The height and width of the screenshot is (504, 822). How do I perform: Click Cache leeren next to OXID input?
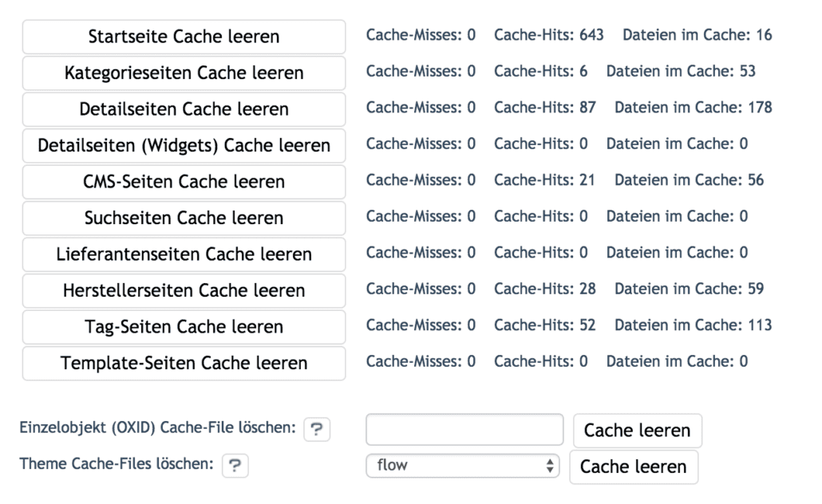click(x=638, y=430)
